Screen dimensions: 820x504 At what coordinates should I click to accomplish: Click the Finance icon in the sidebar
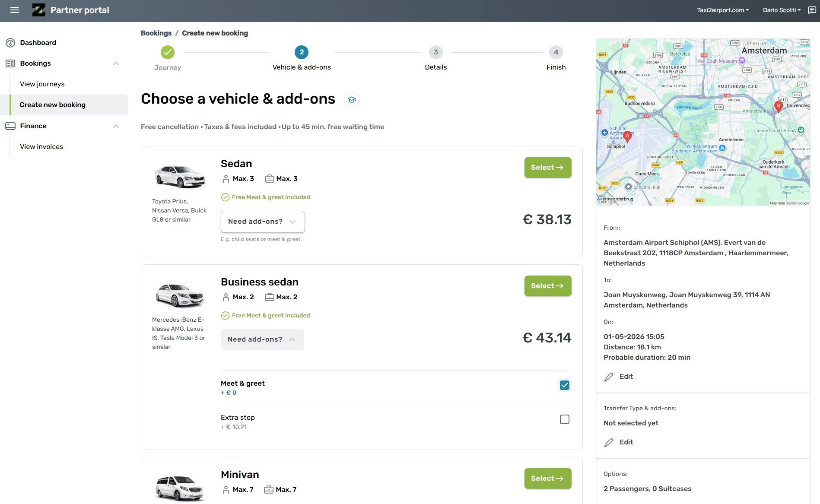tap(10, 126)
